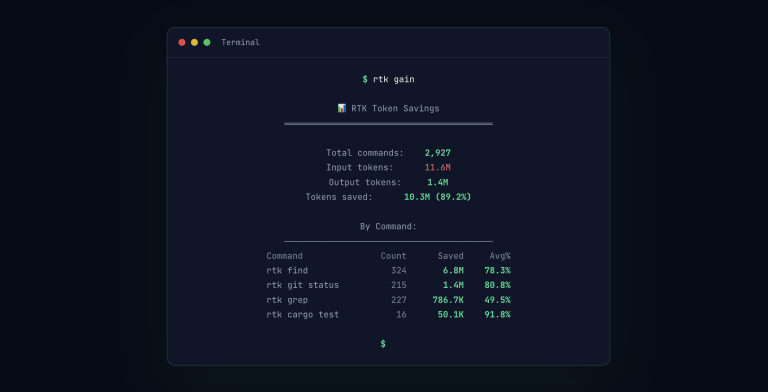This screenshot has width=768, height=392.
Task: Click the 'Count' column header
Action: pyautogui.click(x=393, y=256)
